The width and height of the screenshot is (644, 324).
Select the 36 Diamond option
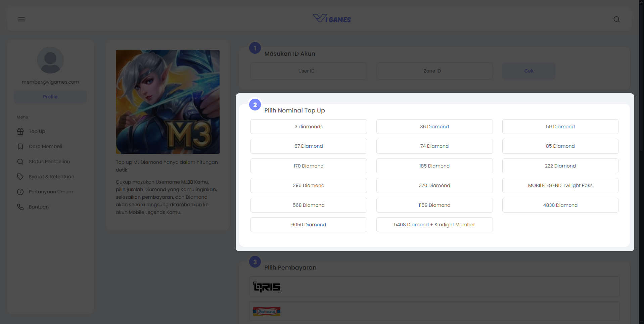point(434,127)
